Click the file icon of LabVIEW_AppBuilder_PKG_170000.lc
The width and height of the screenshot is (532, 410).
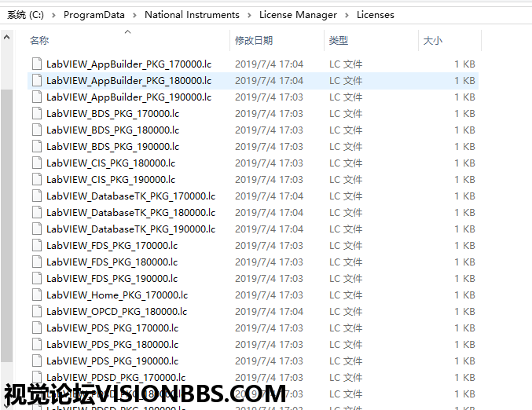pyautogui.click(x=37, y=64)
